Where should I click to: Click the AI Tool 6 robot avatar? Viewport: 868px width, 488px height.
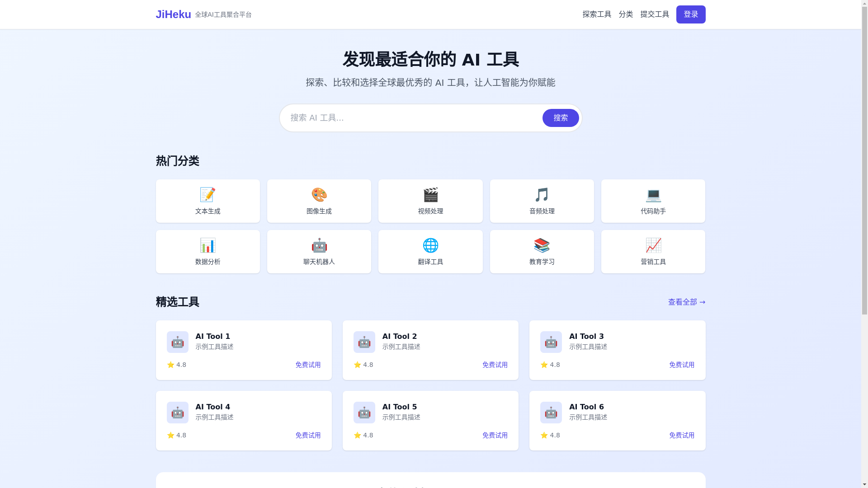click(x=551, y=413)
